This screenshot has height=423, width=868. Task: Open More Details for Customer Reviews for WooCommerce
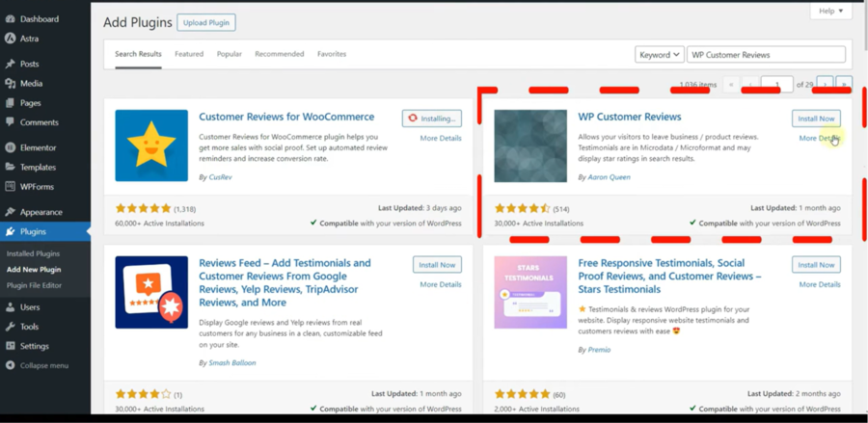[441, 138]
